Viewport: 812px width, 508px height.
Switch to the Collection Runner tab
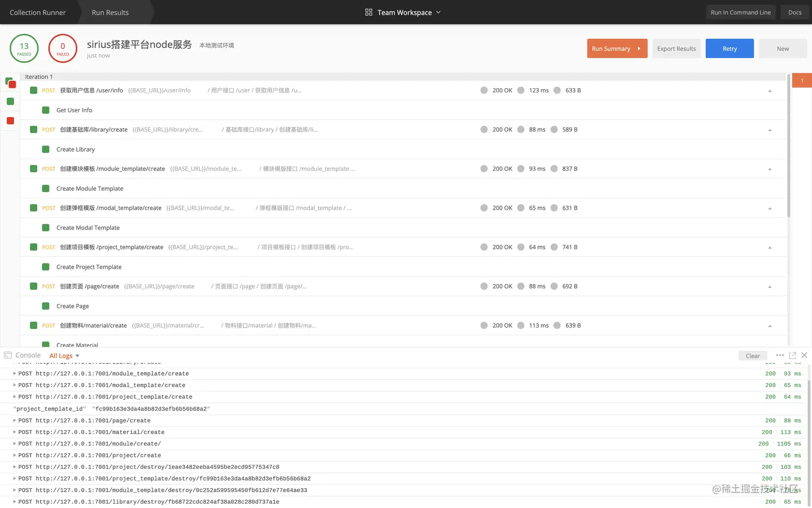click(x=38, y=12)
